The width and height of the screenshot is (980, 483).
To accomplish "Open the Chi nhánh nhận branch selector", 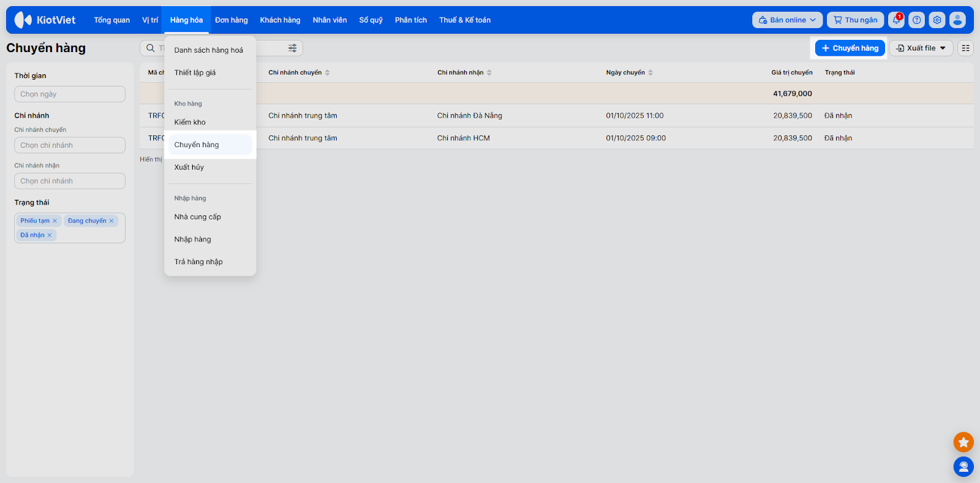I will tap(70, 181).
